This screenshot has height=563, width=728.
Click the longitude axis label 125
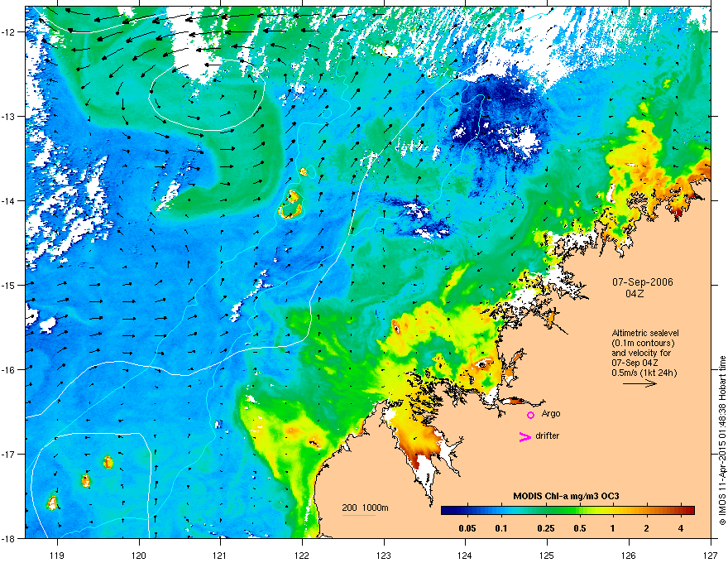[547, 555]
